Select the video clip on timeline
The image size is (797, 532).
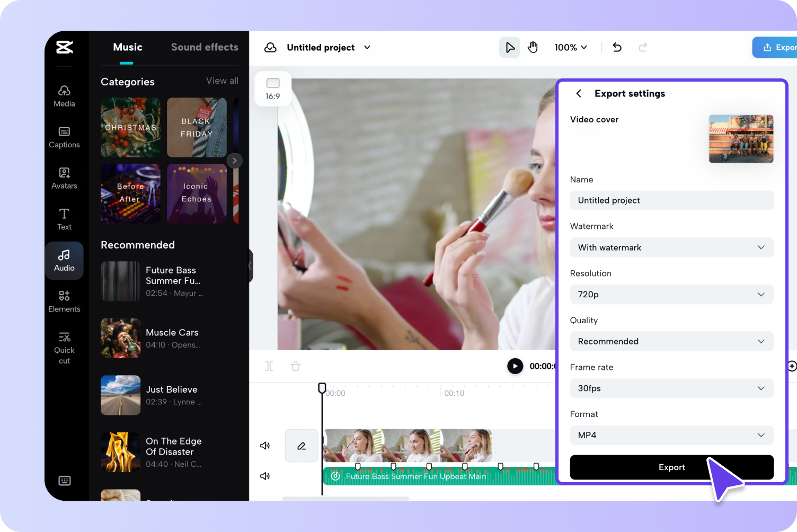pyautogui.click(x=407, y=446)
